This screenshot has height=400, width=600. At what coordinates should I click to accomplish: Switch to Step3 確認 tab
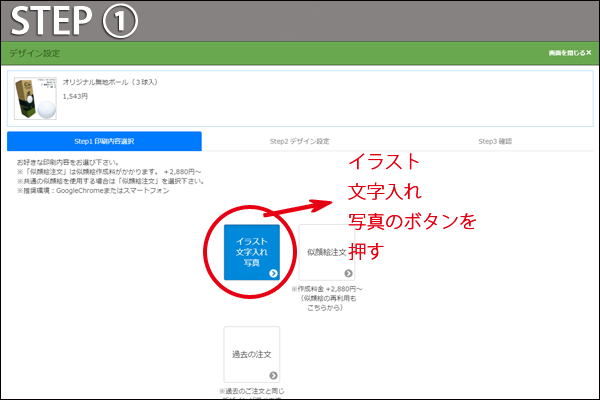(495, 141)
